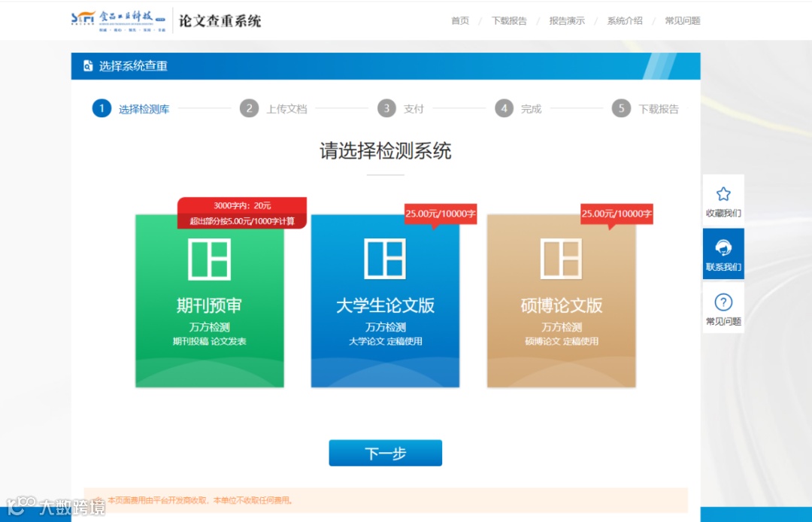The height and width of the screenshot is (522, 812).
Task: Click the 收藏我们 label in side panel
Action: [723, 214]
